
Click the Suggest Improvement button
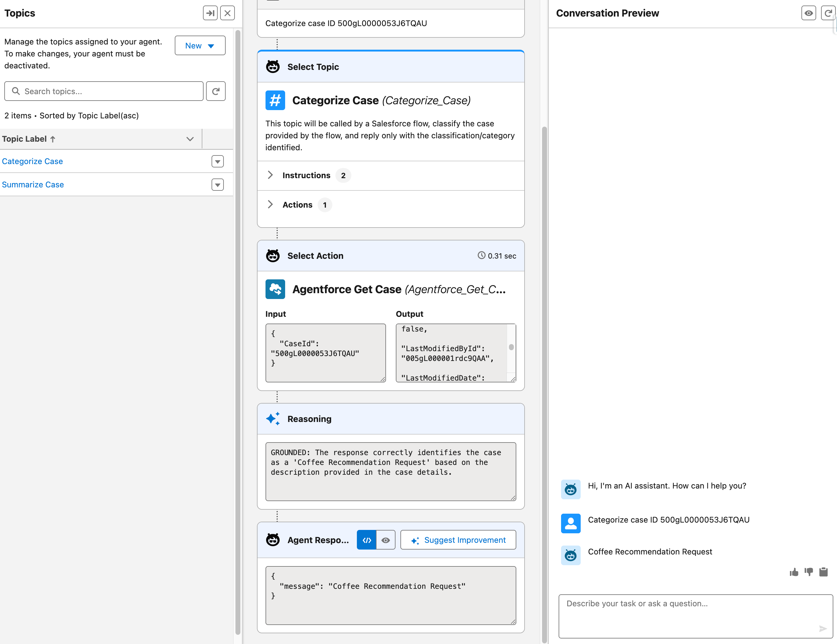458,540
